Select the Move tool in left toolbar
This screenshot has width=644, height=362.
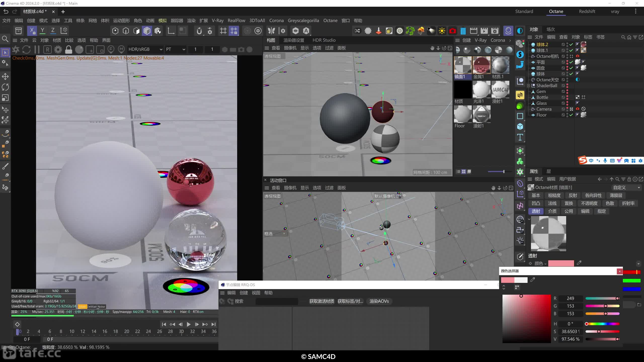[x=5, y=76]
